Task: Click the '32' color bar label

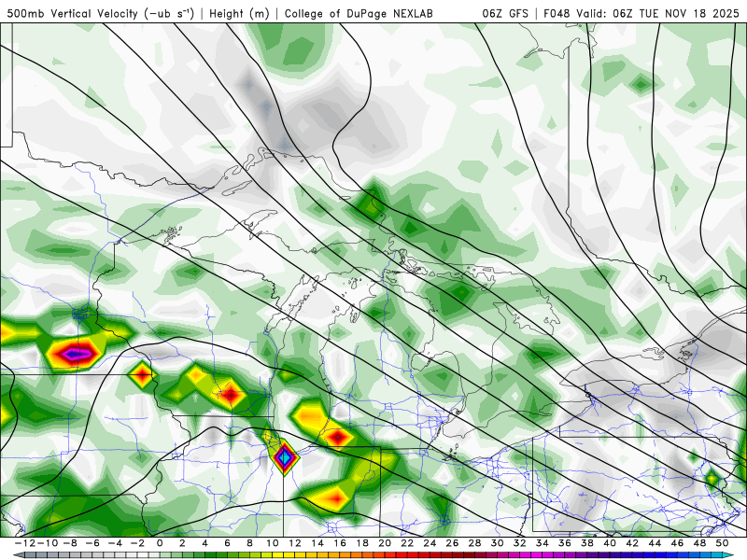Action: (520, 543)
